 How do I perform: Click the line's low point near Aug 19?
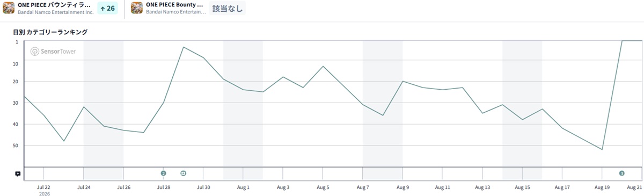point(602,149)
